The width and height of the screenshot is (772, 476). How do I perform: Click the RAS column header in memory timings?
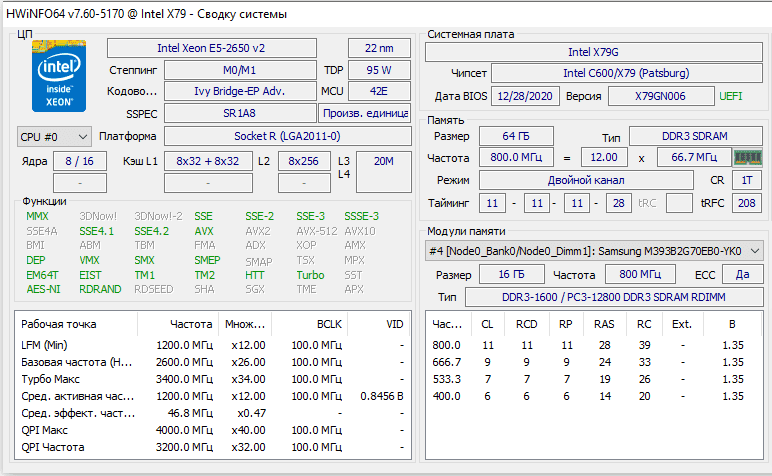pyautogui.click(x=605, y=324)
